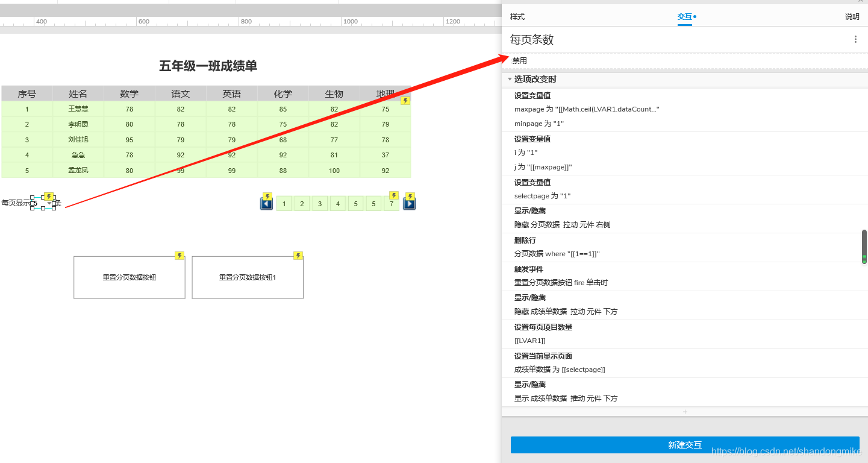The height and width of the screenshot is (463, 868).
Task: Open the three-dot menu beside 每页条数
Action: (x=855, y=39)
